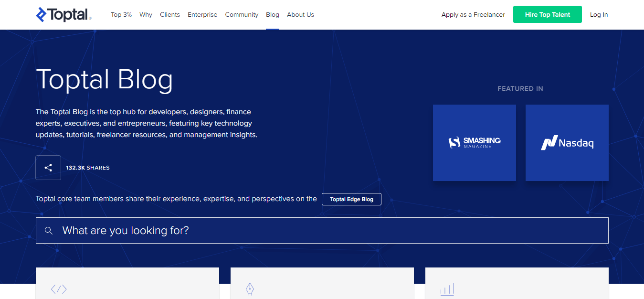
Task: Click the Hire Top Talent button
Action: click(x=547, y=14)
